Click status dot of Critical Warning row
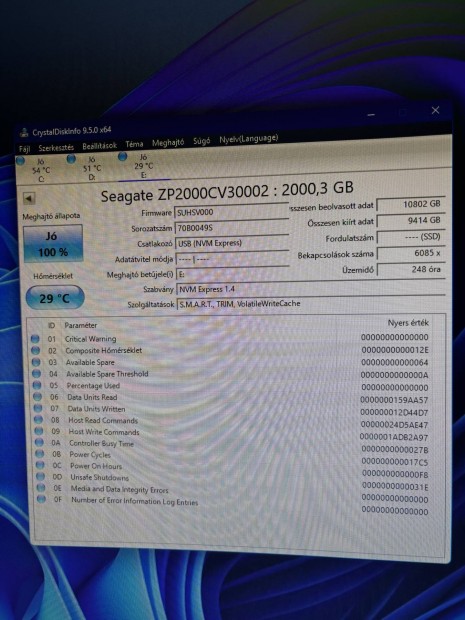This screenshot has width=465, height=620. (35, 338)
